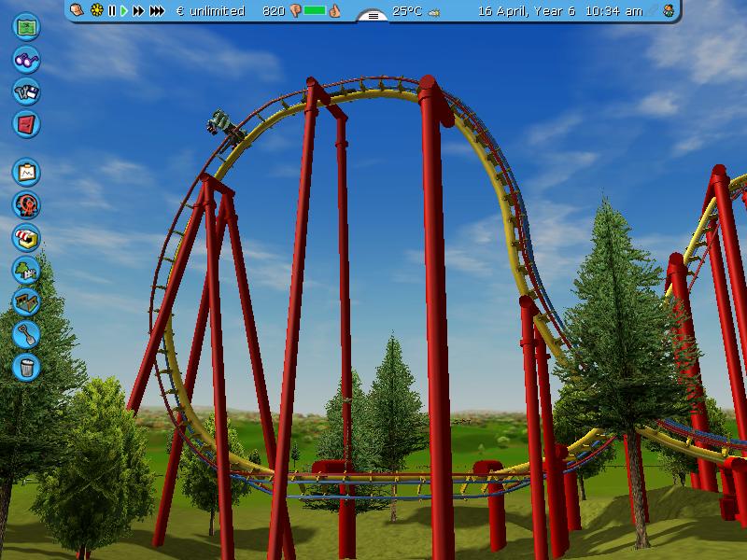Open the shops and stalls button

(26, 238)
